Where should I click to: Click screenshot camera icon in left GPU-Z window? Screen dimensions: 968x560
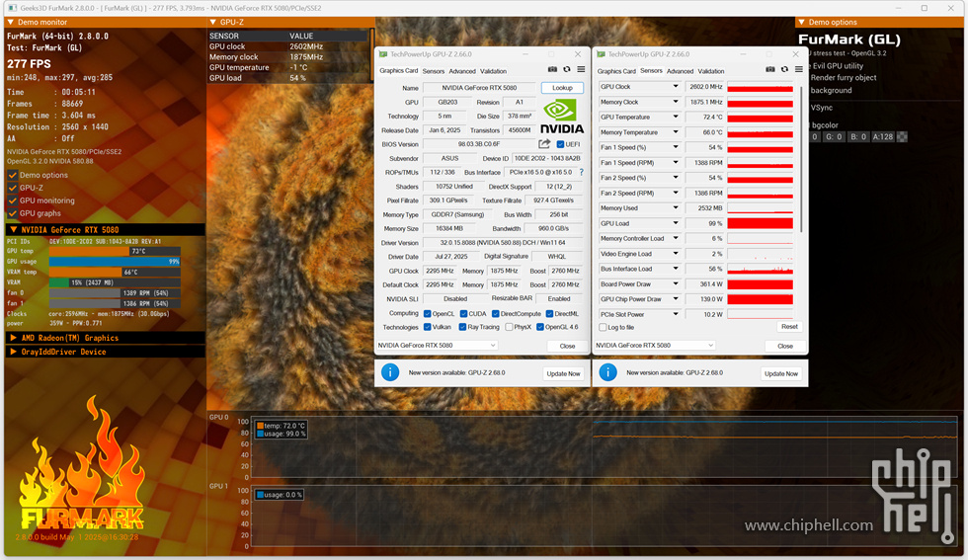pyautogui.click(x=553, y=70)
